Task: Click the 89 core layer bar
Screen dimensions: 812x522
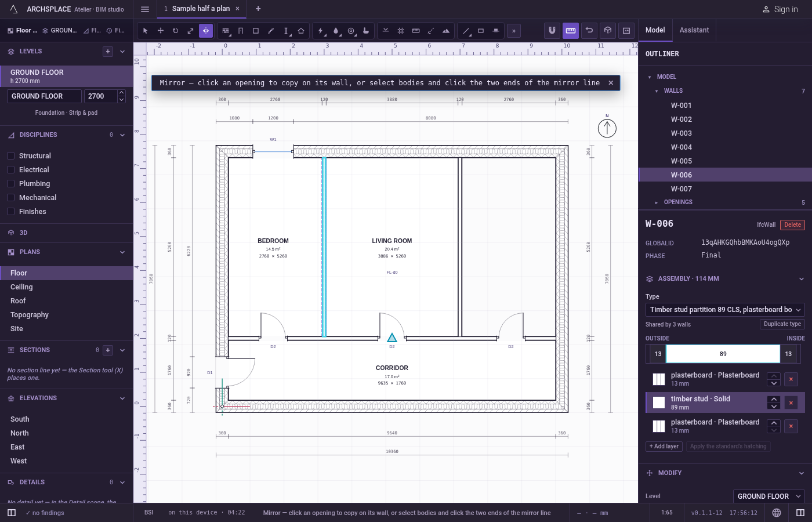Action: click(x=723, y=354)
